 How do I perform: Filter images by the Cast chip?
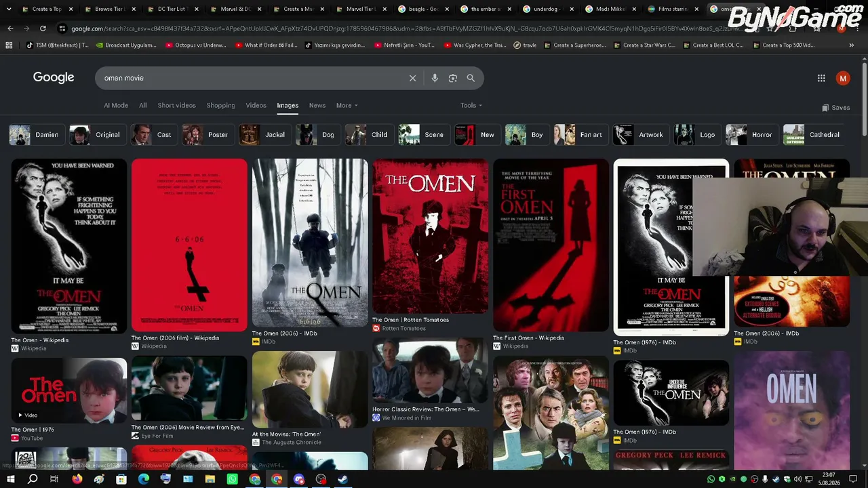[154, 135]
